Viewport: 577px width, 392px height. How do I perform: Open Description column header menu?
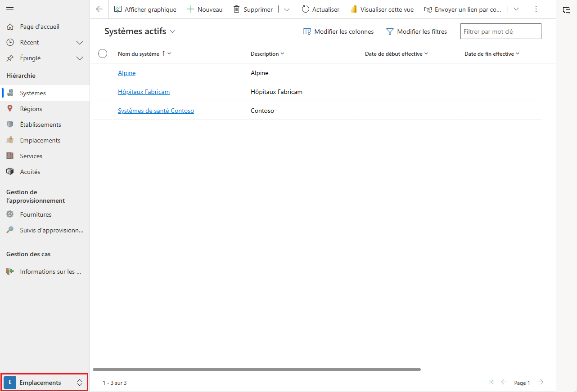click(267, 54)
